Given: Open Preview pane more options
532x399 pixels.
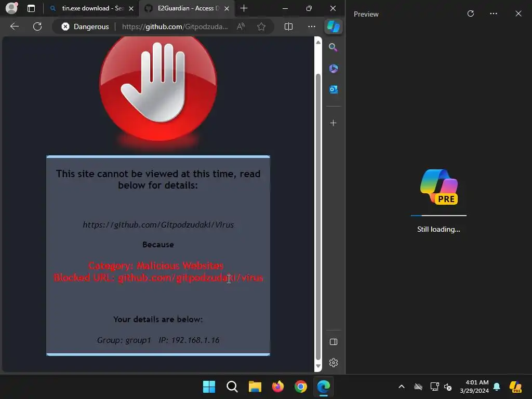Looking at the screenshot, I should pos(494,14).
